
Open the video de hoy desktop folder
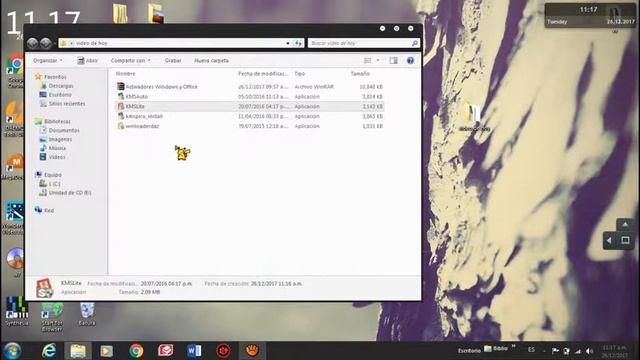point(474,117)
